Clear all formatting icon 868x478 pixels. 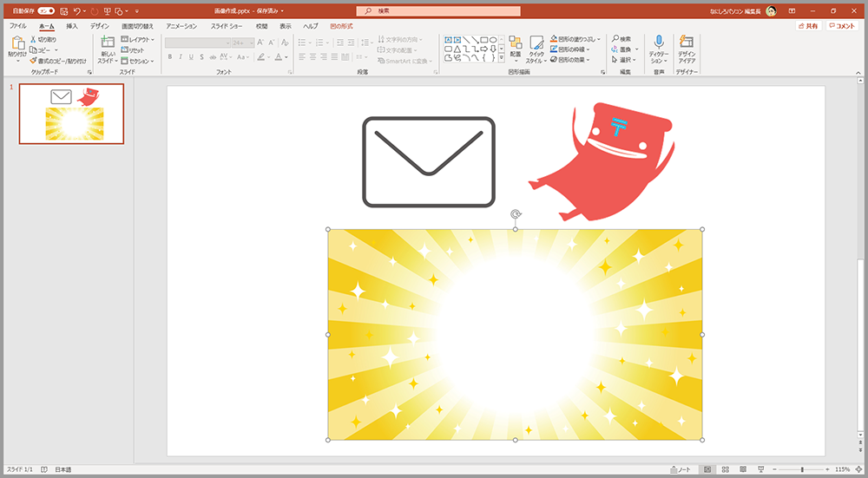(x=285, y=43)
